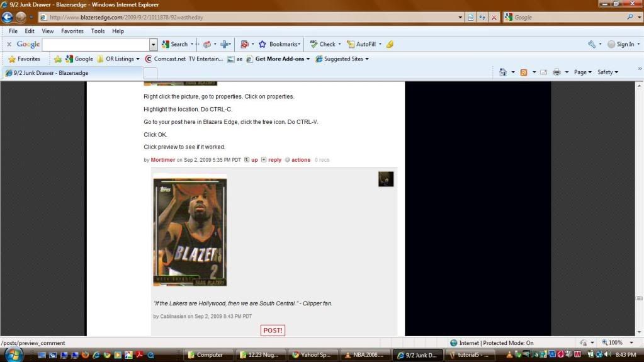Click the Compatibility View icon
This screenshot has width=644, height=362.
click(x=471, y=17)
